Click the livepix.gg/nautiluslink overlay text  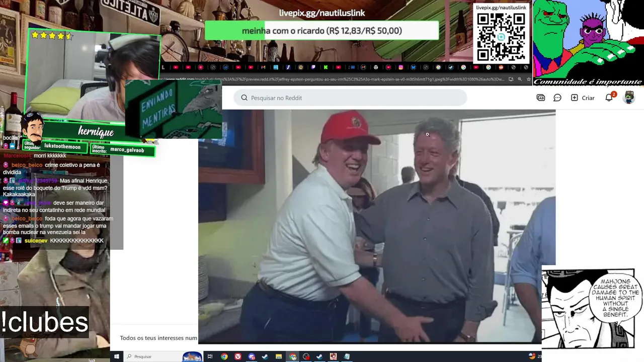click(322, 13)
